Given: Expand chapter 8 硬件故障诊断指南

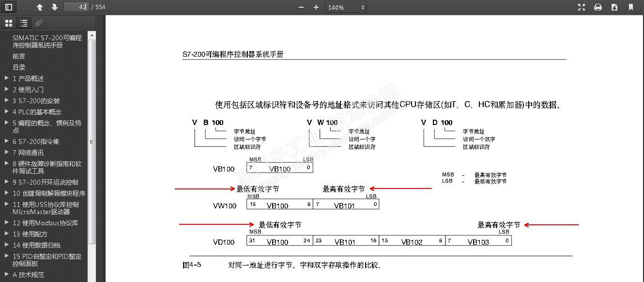Looking at the screenshot, I should (x=7, y=163).
